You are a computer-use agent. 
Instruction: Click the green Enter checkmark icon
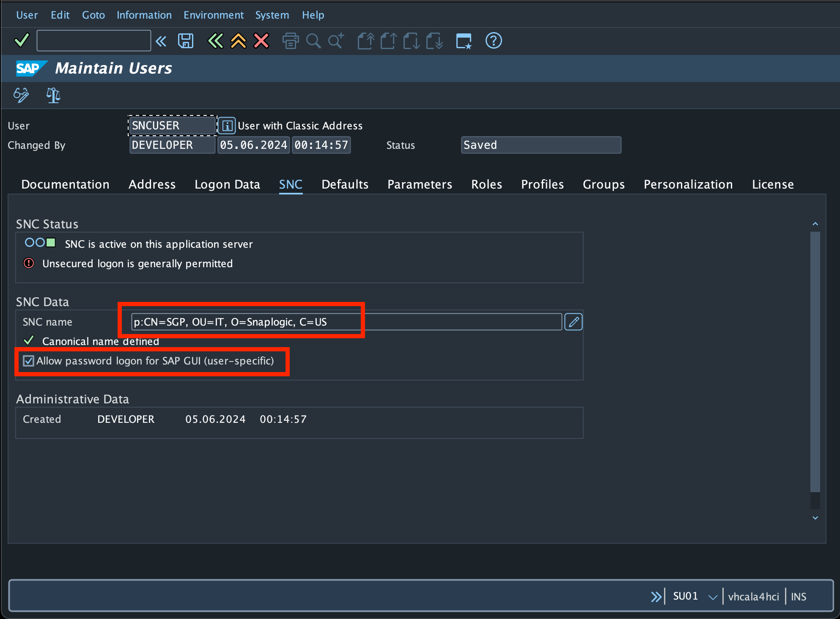[22, 41]
